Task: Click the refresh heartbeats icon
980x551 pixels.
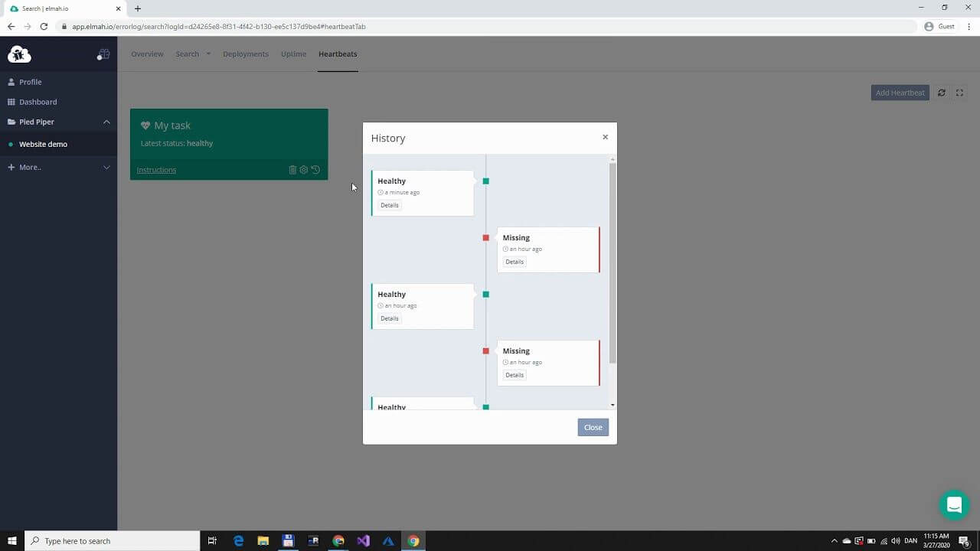Action: pos(942,93)
